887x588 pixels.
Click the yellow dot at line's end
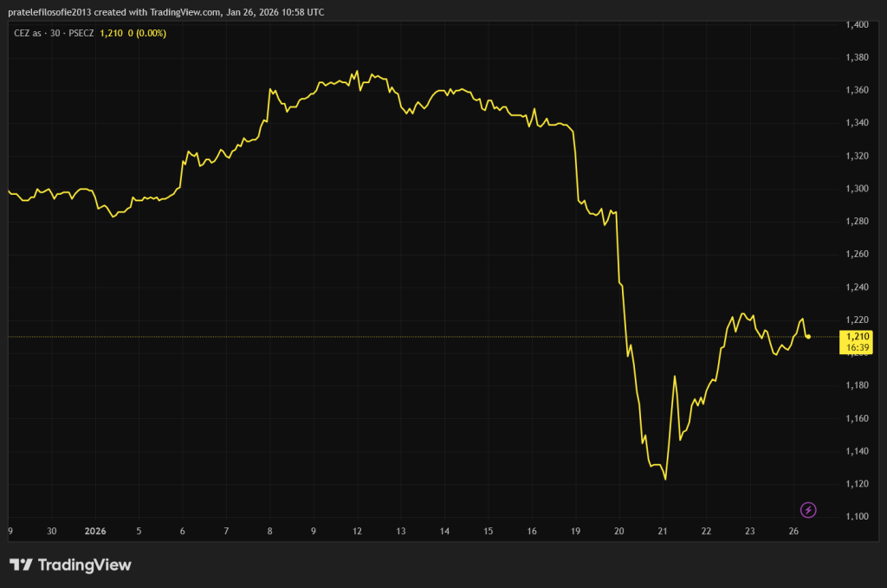point(808,336)
